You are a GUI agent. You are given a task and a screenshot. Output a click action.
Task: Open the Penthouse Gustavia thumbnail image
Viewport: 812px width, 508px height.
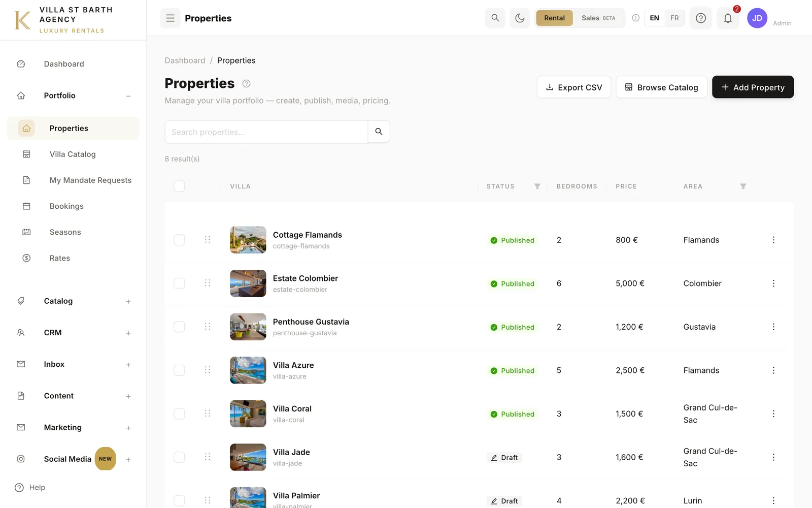[248, 327]
